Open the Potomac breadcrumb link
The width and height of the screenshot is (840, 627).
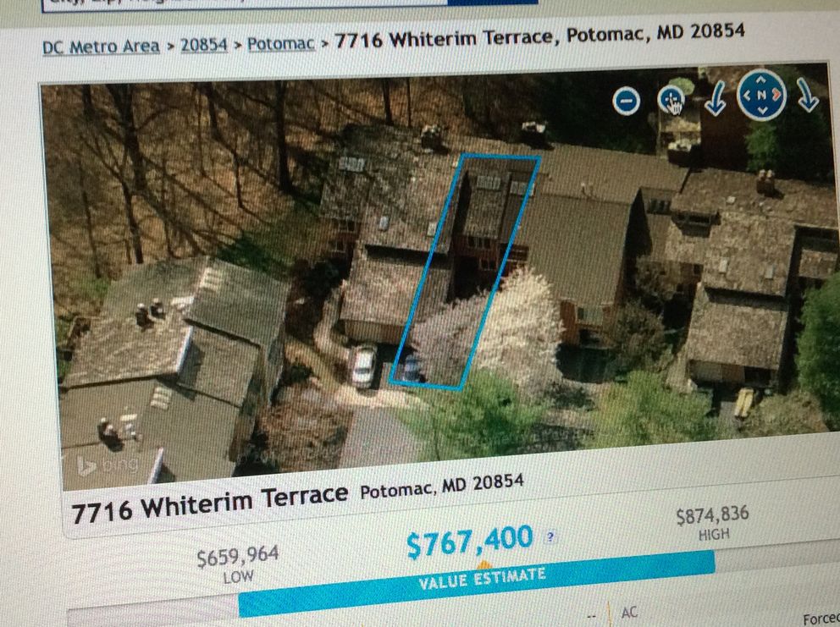point(281,43)
